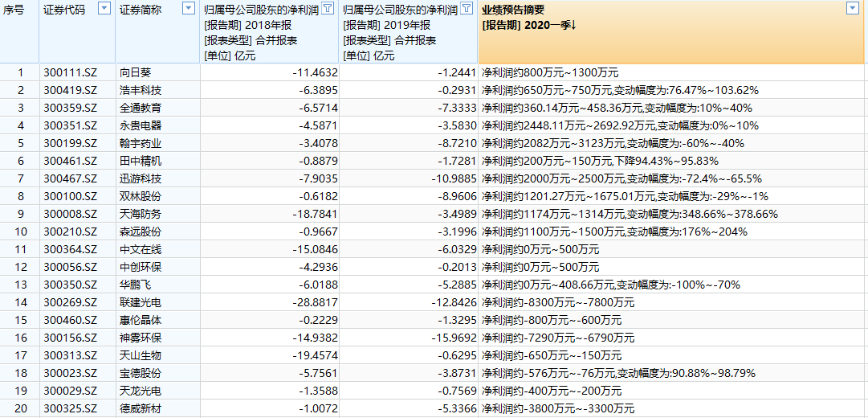The height and width of the screenshot is (418, 868).
Task: Open dropdown on 业绩预告摘要 column header
Action: tap(852, 8)
